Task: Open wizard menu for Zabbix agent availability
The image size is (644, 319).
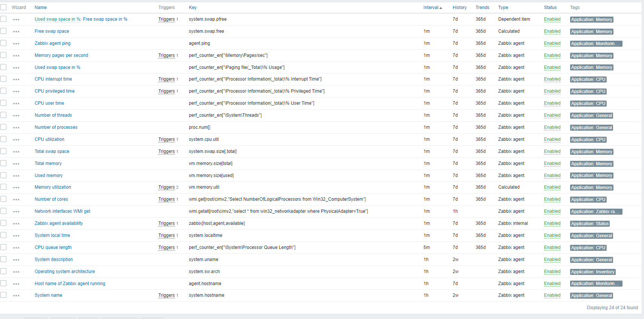Action: (16, 224)
